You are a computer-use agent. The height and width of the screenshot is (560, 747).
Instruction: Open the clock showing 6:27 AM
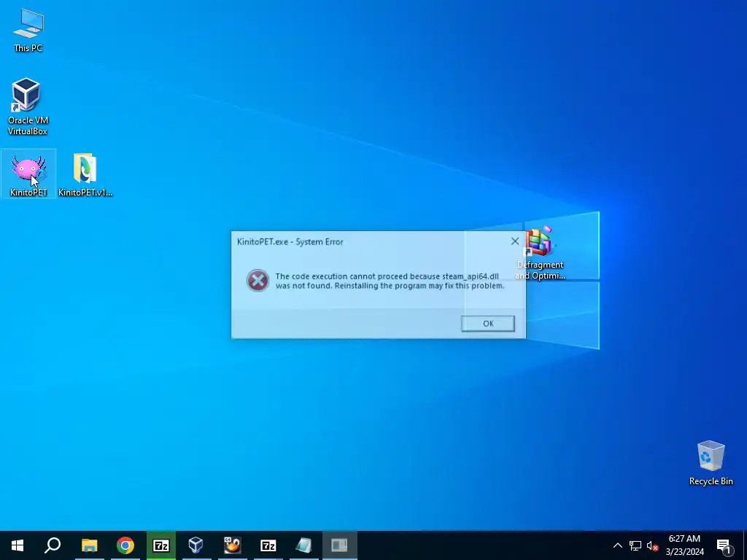[x=684, y=545]
